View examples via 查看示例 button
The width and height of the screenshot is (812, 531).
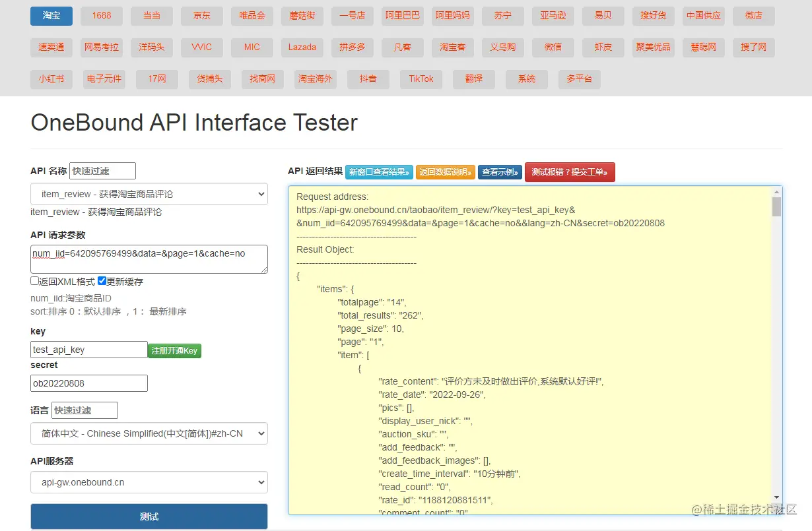coord(500,172)
